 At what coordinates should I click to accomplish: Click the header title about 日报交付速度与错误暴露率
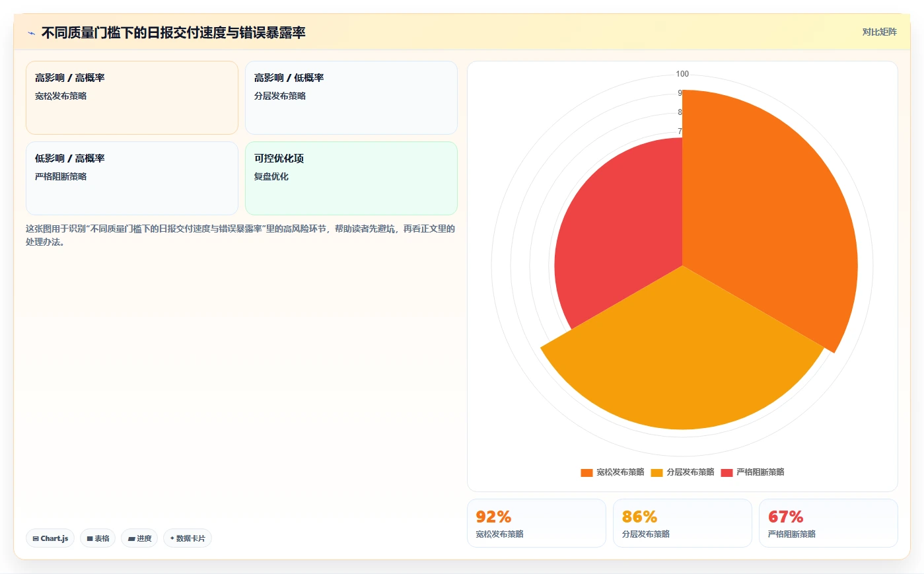[x=173, y=32]
